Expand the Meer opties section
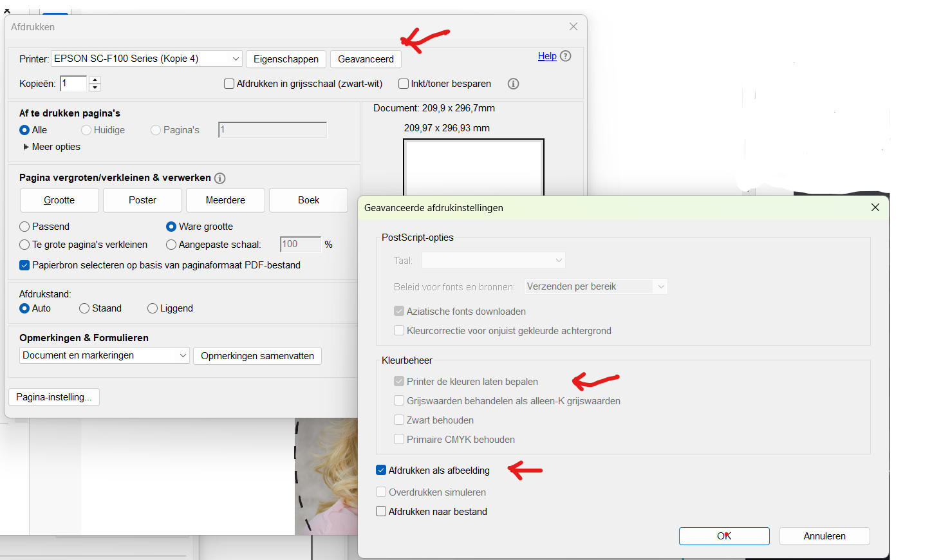 [x=26, y=147]
